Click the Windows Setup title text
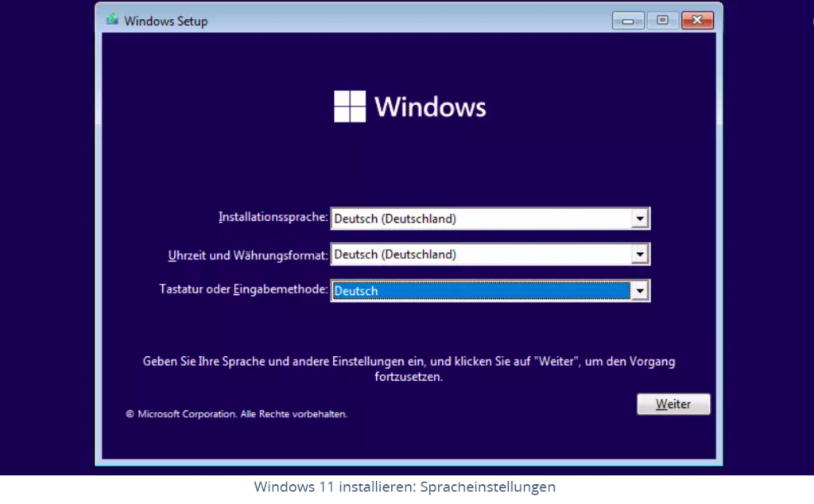814x504 pixels. [x=167, y=20]
